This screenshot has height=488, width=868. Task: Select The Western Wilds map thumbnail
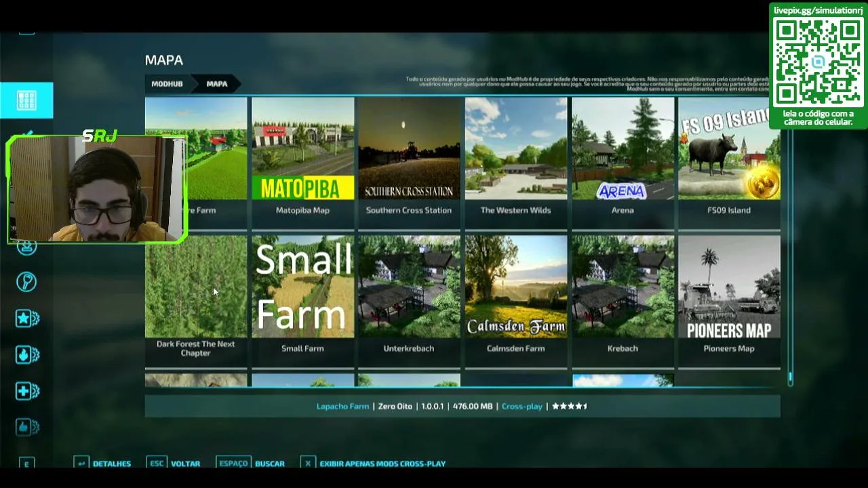(516, 148)
